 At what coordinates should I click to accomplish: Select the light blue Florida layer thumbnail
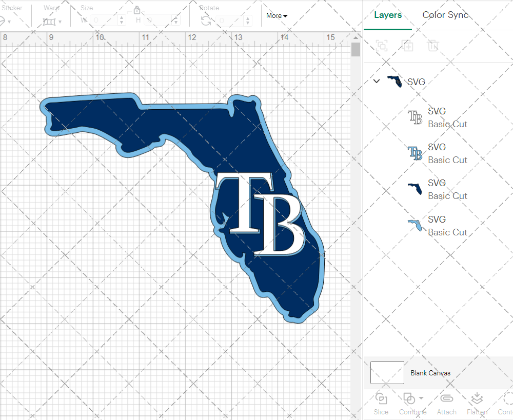click(x=415, y=225)
